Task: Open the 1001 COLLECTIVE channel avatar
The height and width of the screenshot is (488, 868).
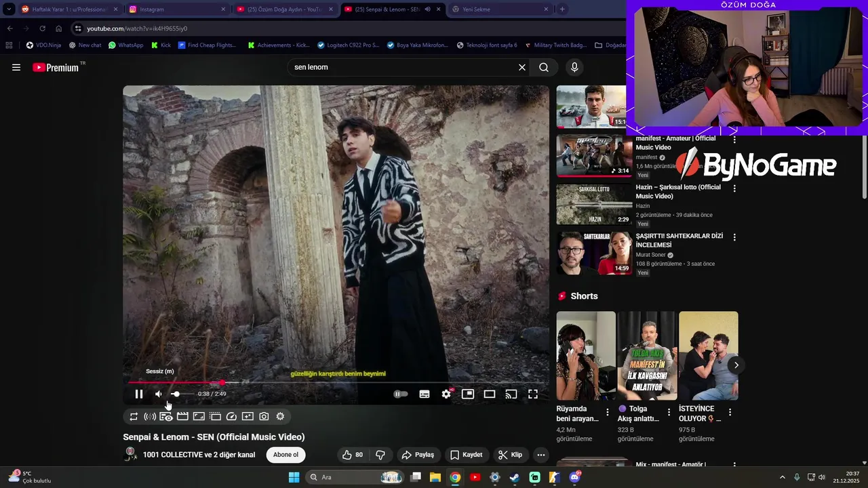Action: (x=130, y=454)
